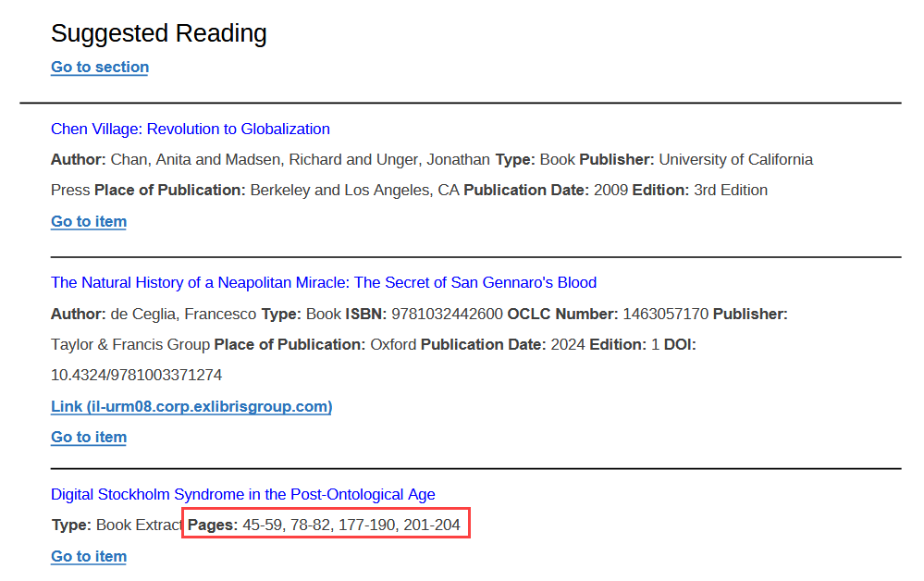The width and height of the screenshot is (924, 581).
Task: Click the 3rd Edition text for Chen Village
Action: tap(729, 190)
